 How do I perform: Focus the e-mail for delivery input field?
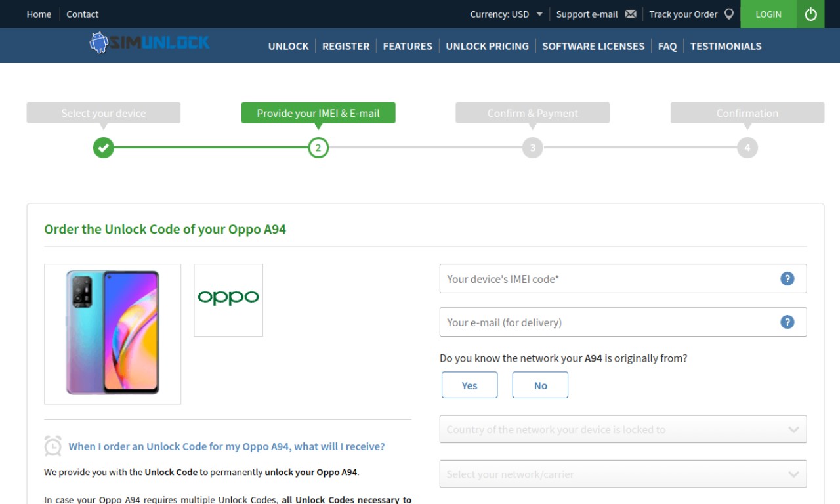pos(623,322)
